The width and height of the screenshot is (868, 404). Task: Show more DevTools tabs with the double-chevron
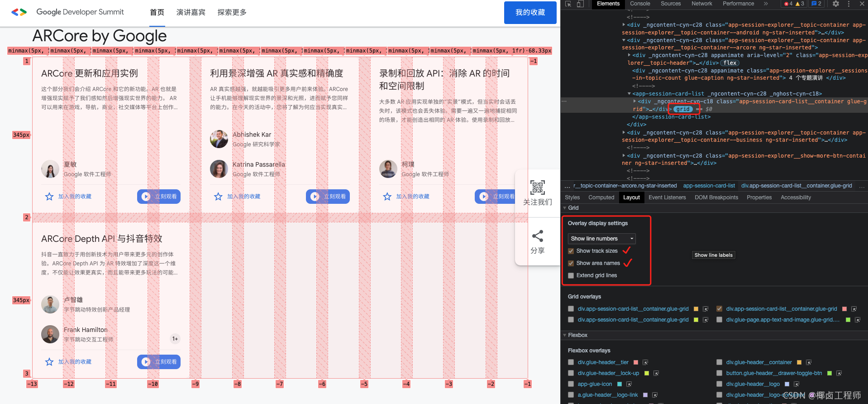point(766,4)
